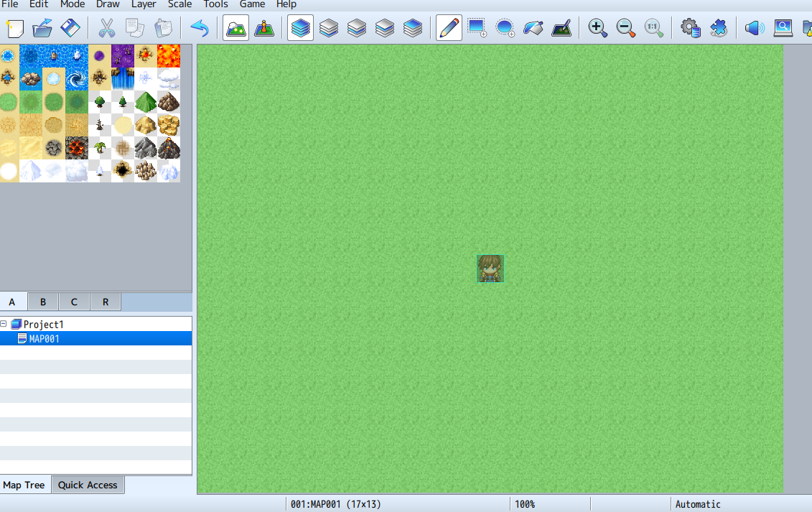
Task: Open the Scale menu
Action: pos(179,4)
